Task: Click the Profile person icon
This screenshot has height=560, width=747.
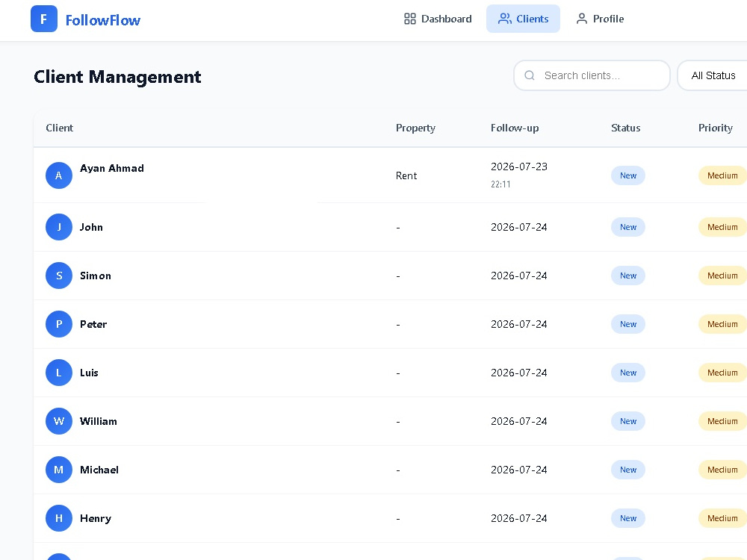Action: coord(582,19)
